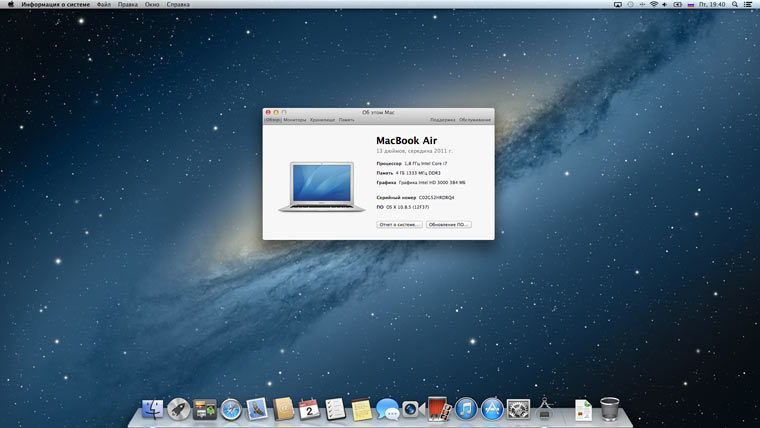Open the Справка menu
Viewport: 760px width, 428px height.
click(x=176, y=5)
